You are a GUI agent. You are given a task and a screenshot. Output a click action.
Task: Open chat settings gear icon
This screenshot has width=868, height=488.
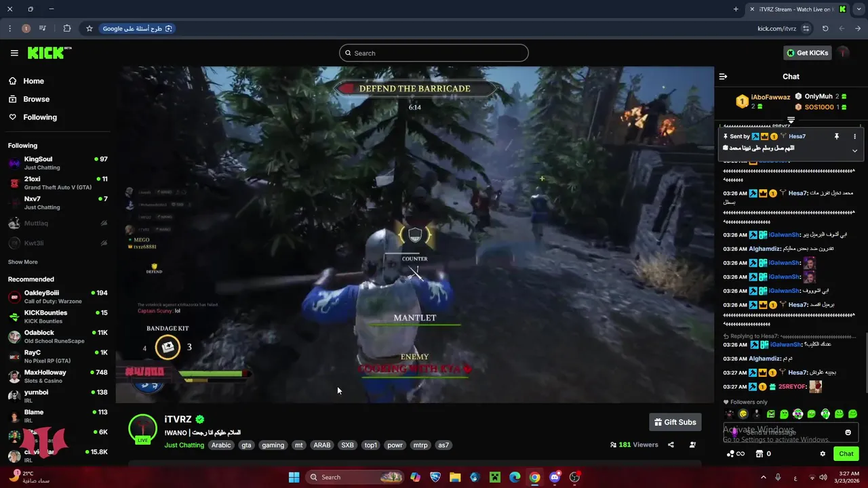point(823,453)
